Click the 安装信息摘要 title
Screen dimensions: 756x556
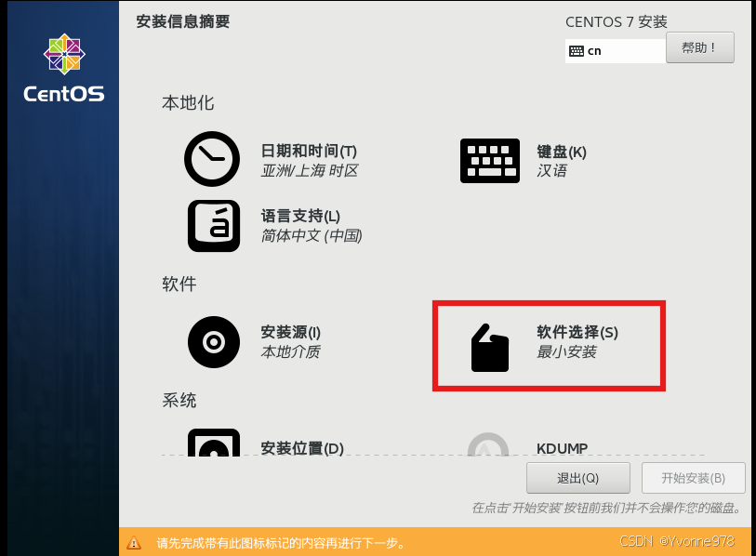tap(183, 21)
